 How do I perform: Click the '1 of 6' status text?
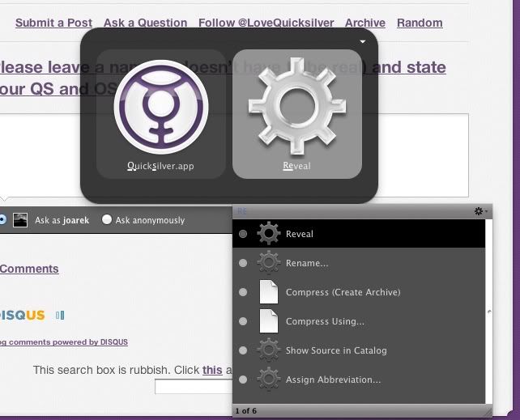click(246, 411)
